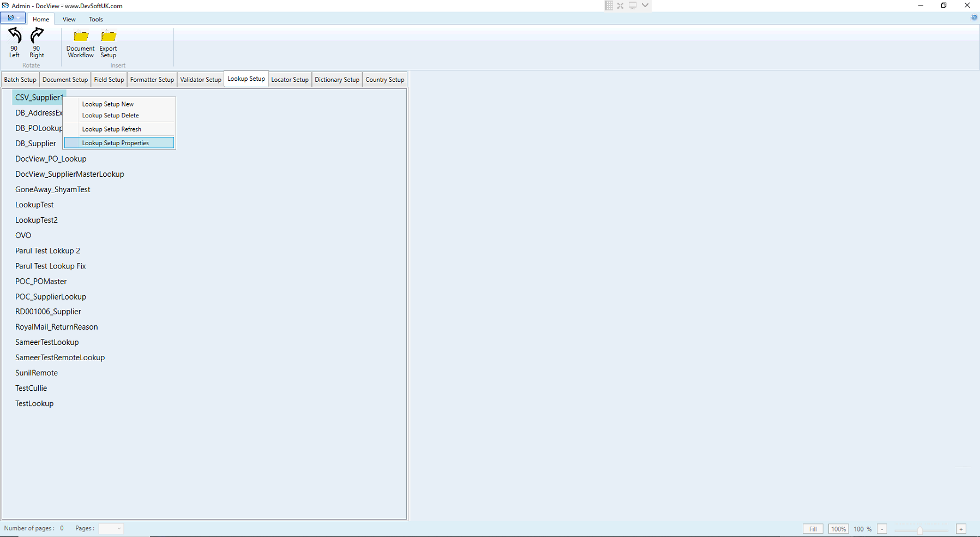Switch to the Dictionary Setup tab
This screenshot has width=980, height=537.
pyautogui.click(x=336, y=79)
